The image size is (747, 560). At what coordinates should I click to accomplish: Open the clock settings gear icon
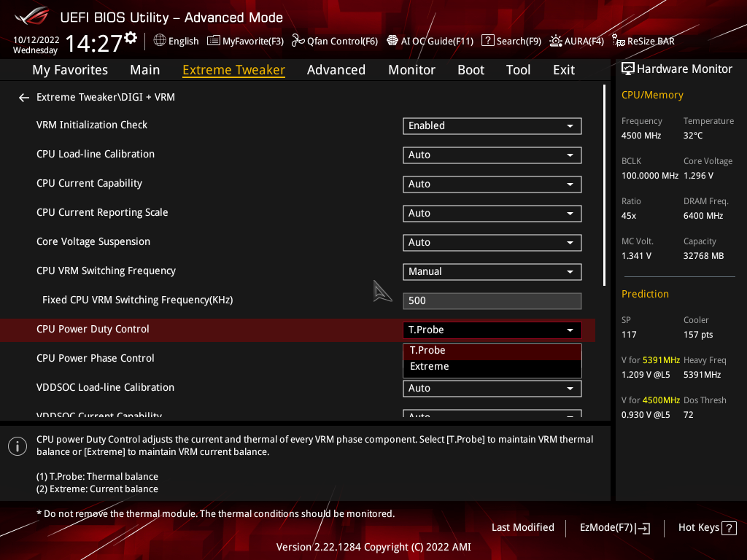click(131, 38)
